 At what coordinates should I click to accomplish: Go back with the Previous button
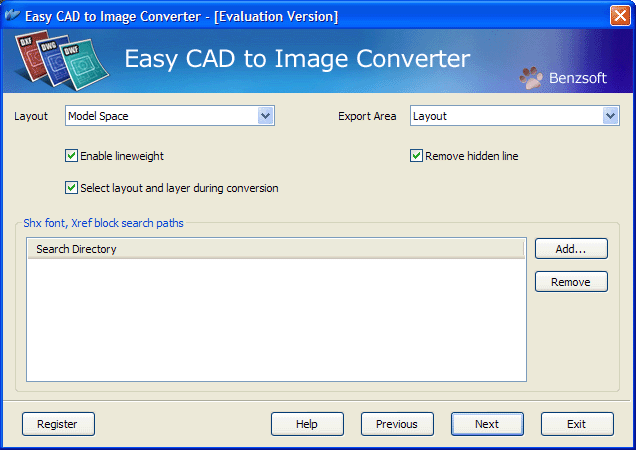pos(398,424)
